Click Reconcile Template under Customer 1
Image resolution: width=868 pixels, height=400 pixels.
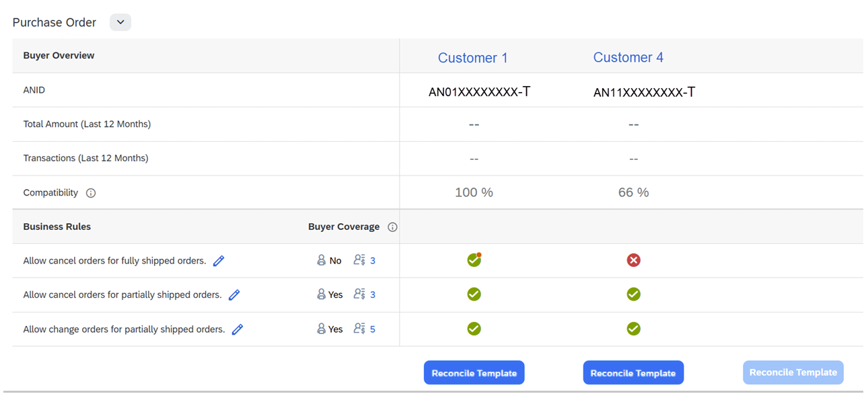point(474,372)
